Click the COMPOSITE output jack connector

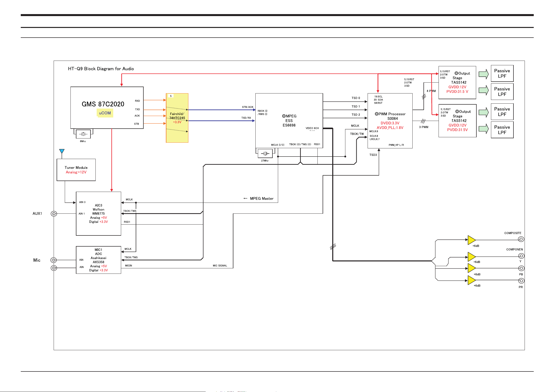pos(521,239)
